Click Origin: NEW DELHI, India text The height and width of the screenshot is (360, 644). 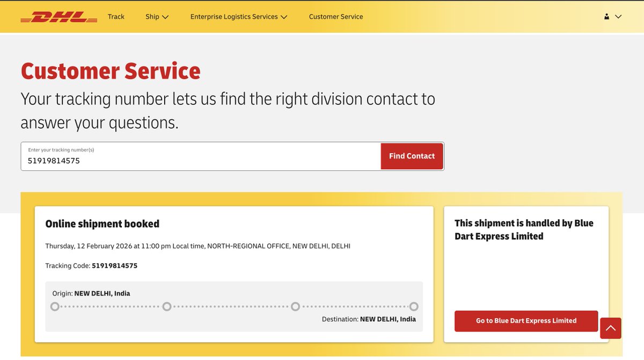91,293
